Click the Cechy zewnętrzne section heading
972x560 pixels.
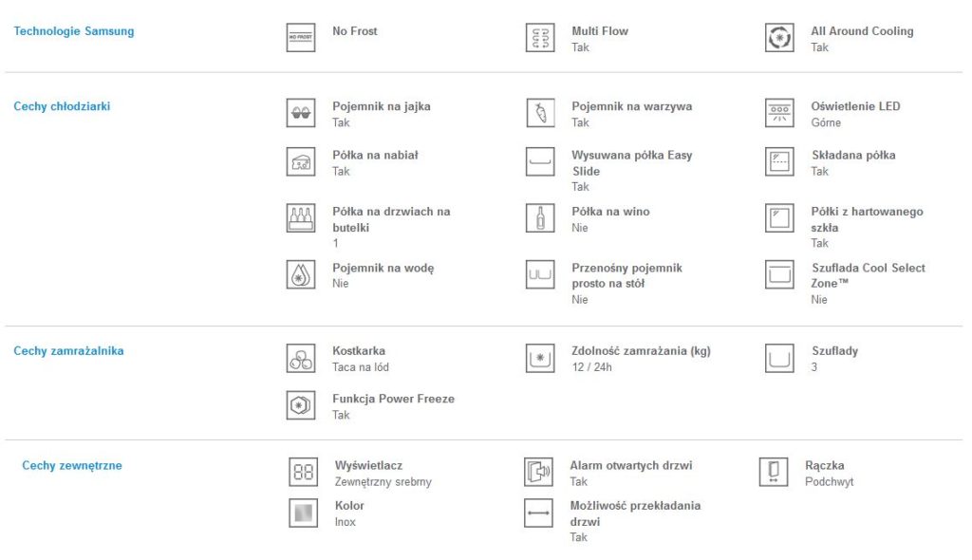[x=72, y=466]
